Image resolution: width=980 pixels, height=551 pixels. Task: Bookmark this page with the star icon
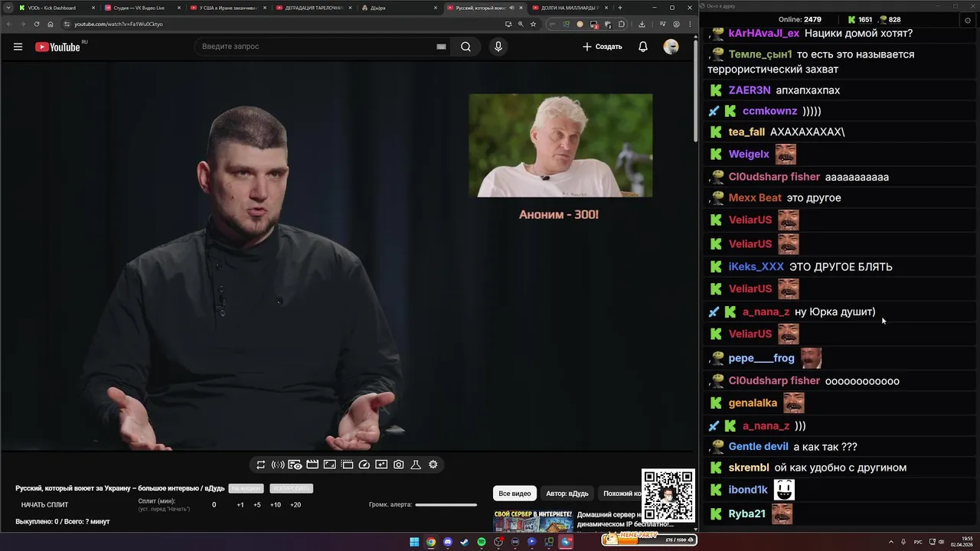534,24
